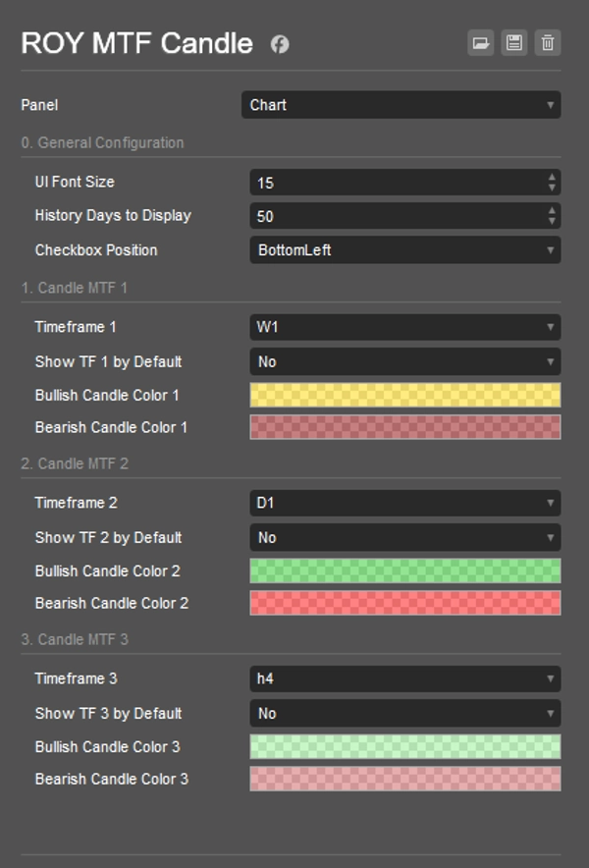
Task: Open the Timeframe 2 dropdown showing D1
Action: pos(404,503)
